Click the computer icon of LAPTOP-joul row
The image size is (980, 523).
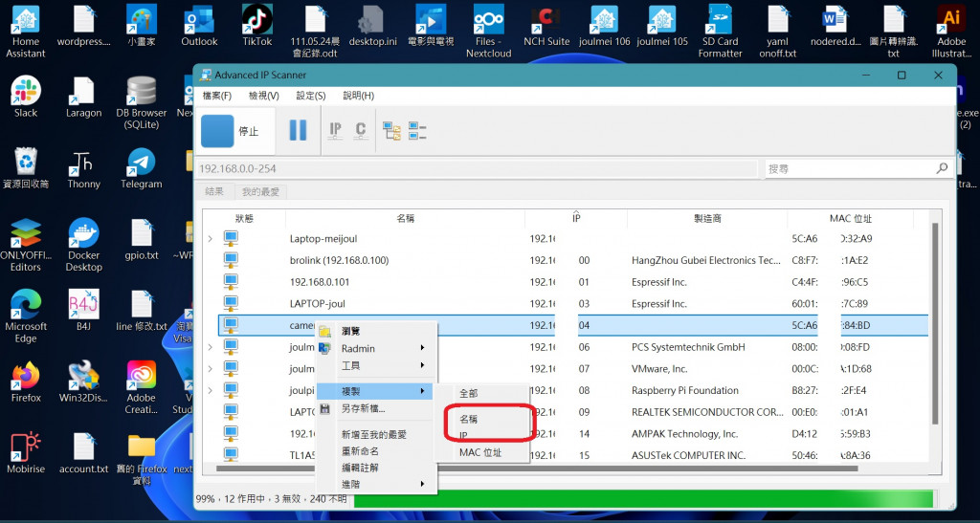232,303
